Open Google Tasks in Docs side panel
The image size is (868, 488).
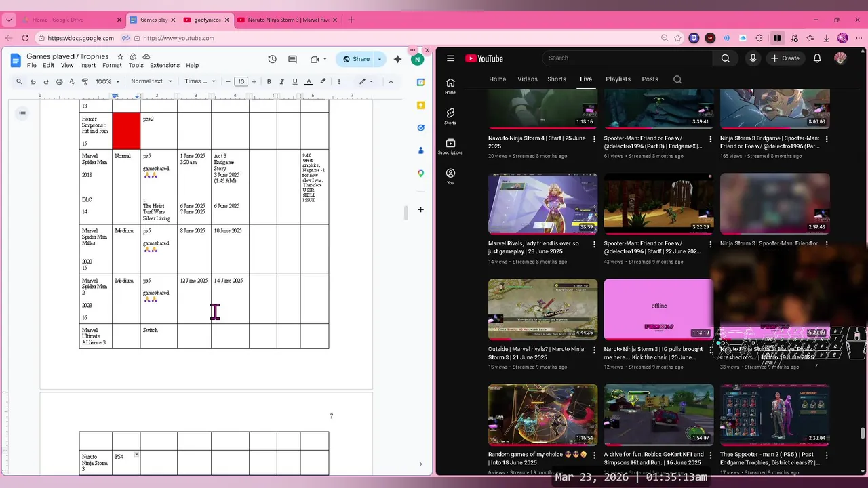(x=420, y=127)
